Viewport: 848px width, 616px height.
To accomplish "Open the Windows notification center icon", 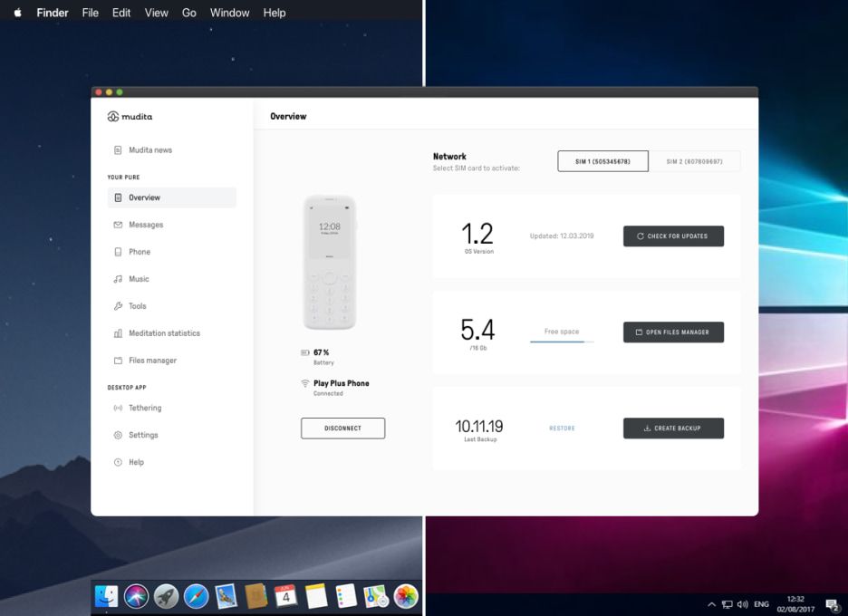I will click(x=833, y=604).
